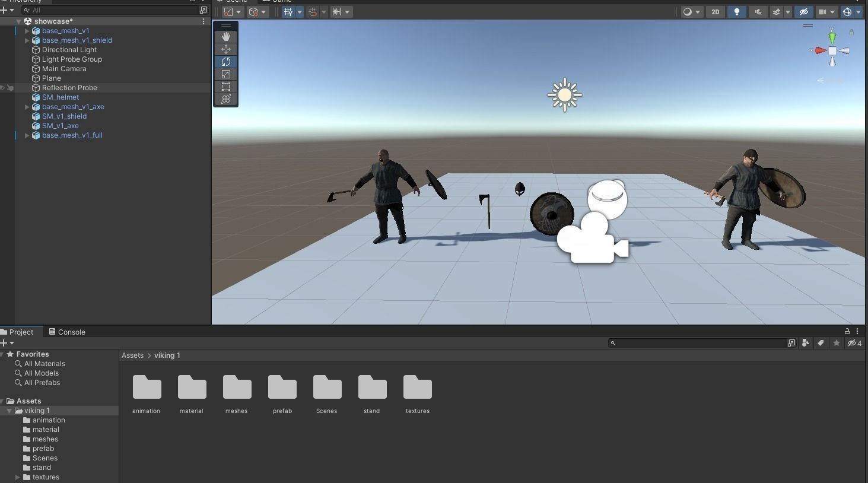
Task: Click the Sun directional light gizmo
Action: point(565,94)
